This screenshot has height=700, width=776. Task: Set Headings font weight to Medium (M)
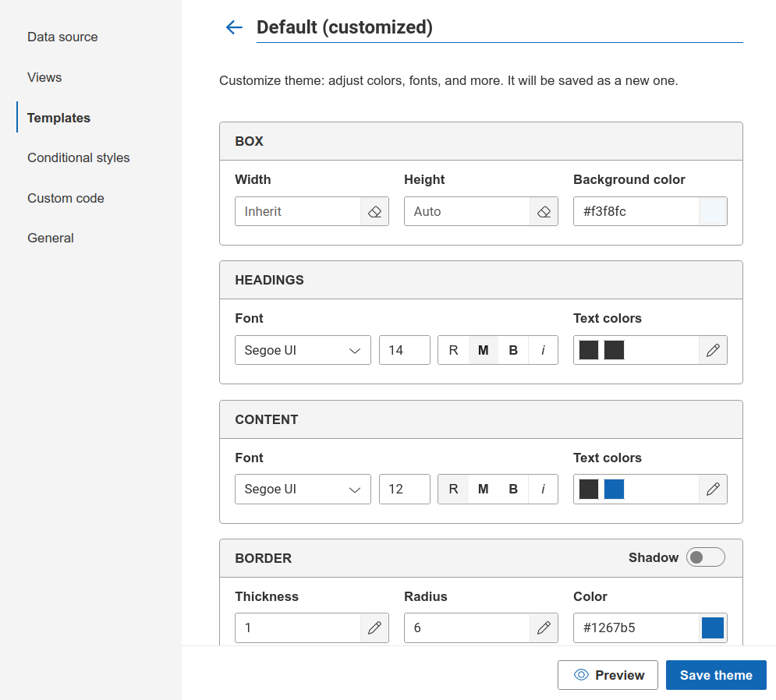[484, 350]
